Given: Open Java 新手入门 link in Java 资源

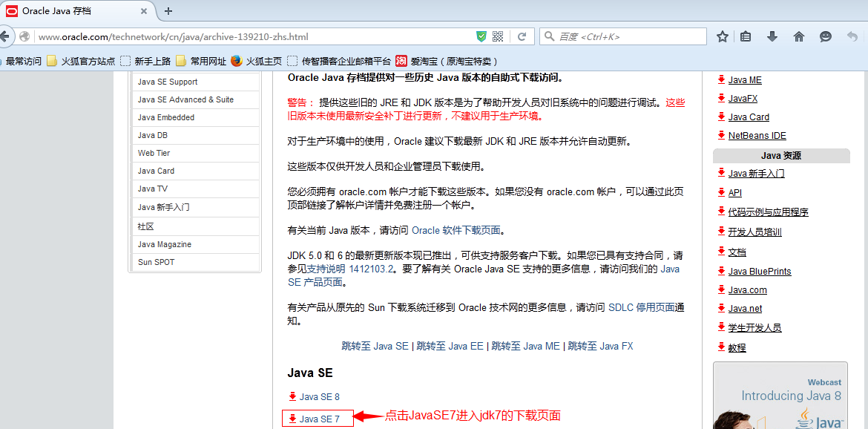Looking at the screenshot, I should click(756, 173).
